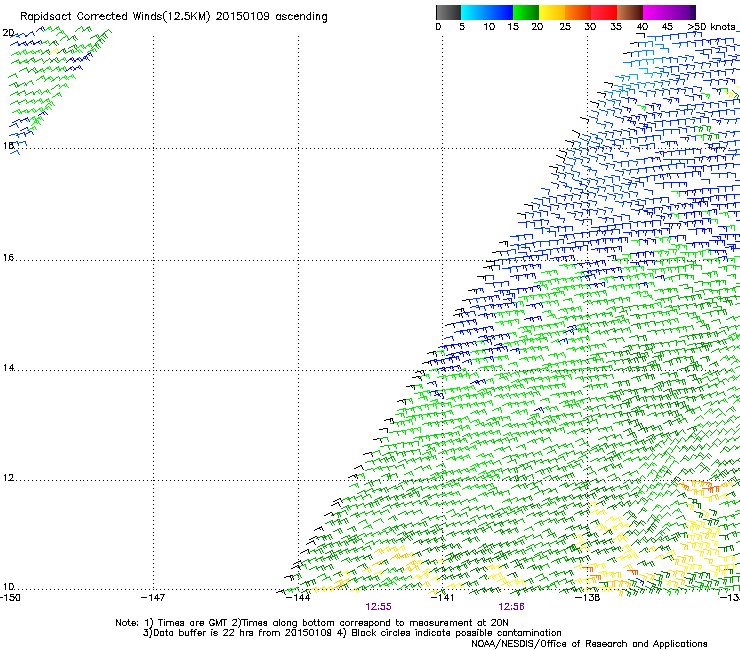Viewport: 740px width, 650px height.
Task: Click the '10' legend scale label
Action: [489, 27]
